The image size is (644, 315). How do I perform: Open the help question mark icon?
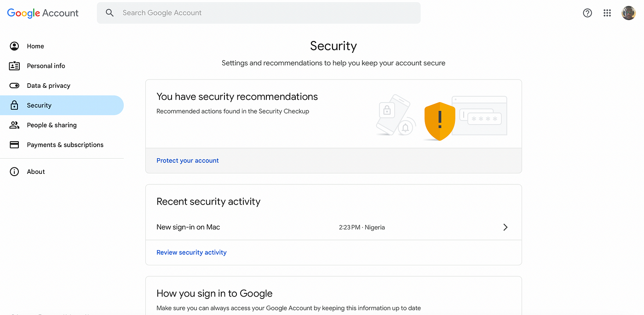pos(587,13)
